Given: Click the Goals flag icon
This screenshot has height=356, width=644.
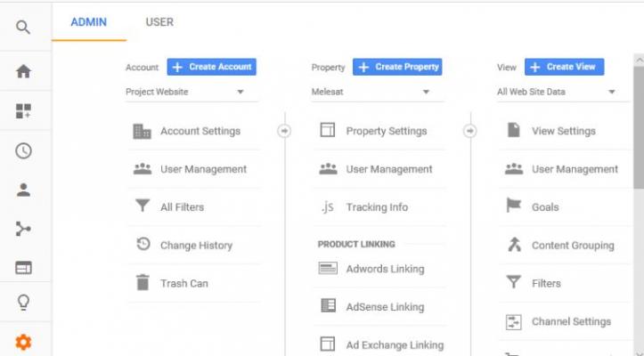Looking at the screenshot, I should [513, 205].
